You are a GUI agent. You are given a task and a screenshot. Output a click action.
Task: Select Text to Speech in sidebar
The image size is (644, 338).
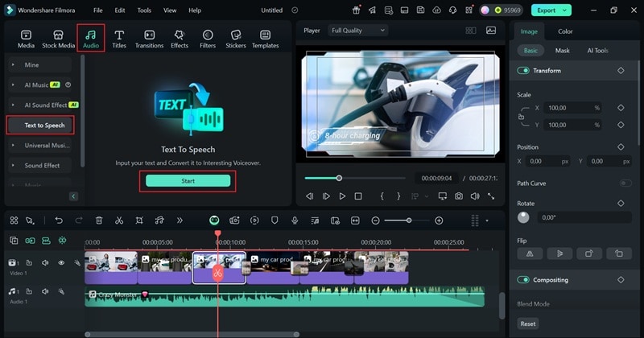pyautogui.click(x=40, y=126)
